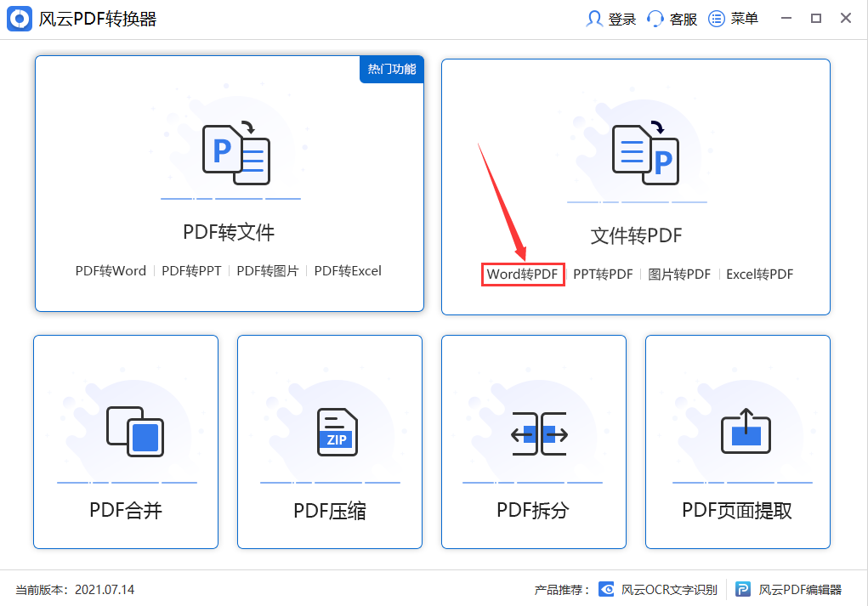
Task: Click the PDF压缩 ZIP file icon
Action: (x=338, y=432)
